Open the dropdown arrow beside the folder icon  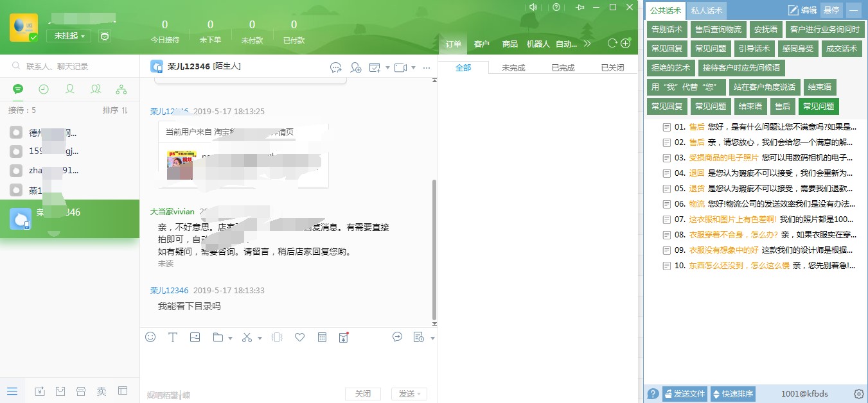[230, 338]
